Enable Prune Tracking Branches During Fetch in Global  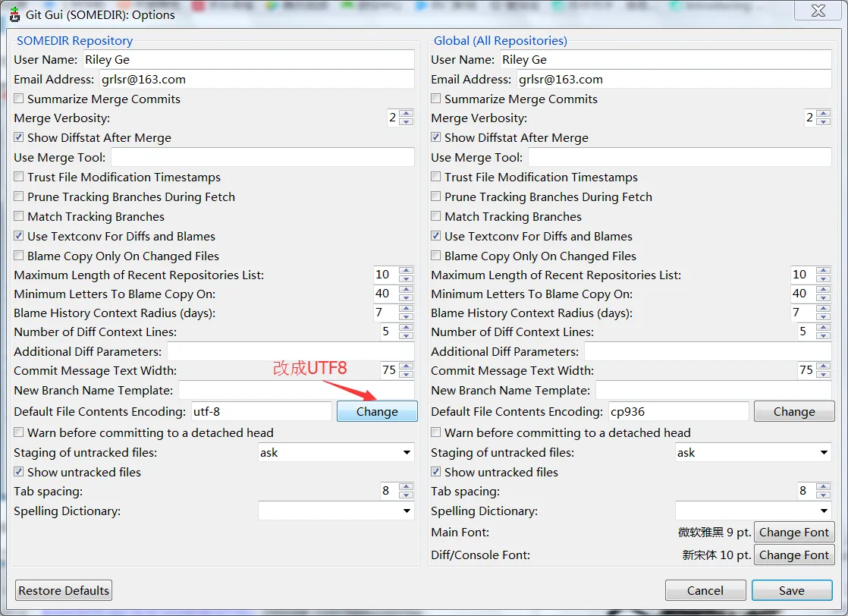tap(436, 196)
